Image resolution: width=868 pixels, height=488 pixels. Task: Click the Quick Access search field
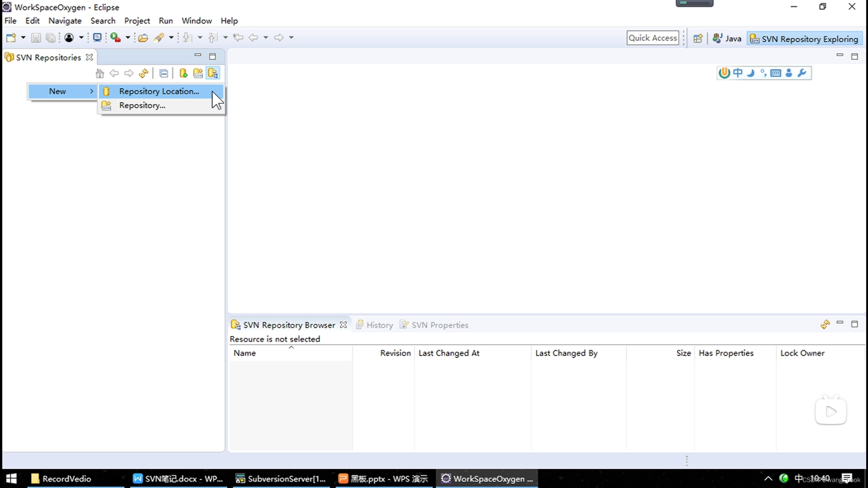click(653, 38)
